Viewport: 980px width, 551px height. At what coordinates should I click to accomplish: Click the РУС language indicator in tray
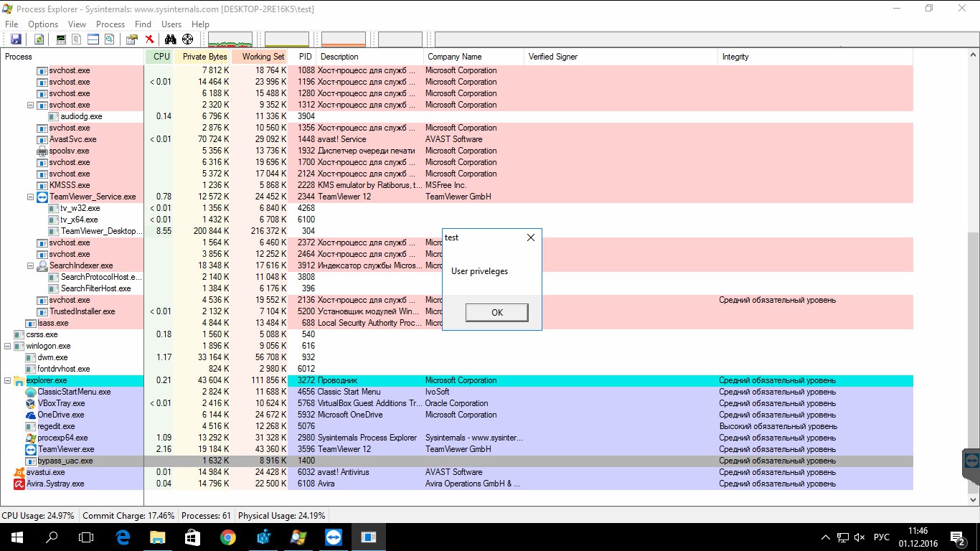coord(882,537)
